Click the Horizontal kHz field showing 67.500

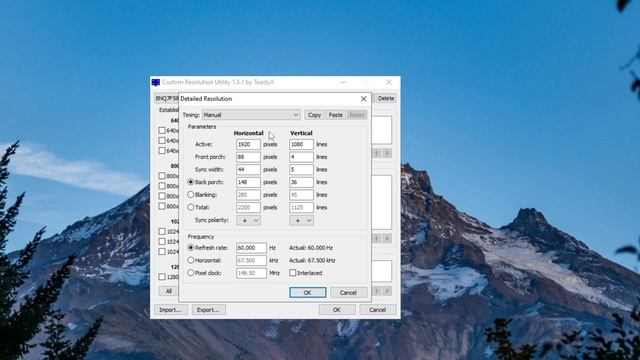pyautogui.click(x=251, y=260)
